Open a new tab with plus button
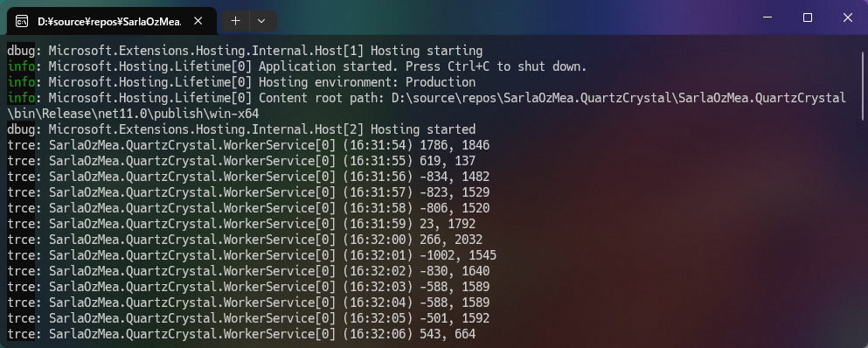Screen dimensions: 868x348 coord(236,21)
